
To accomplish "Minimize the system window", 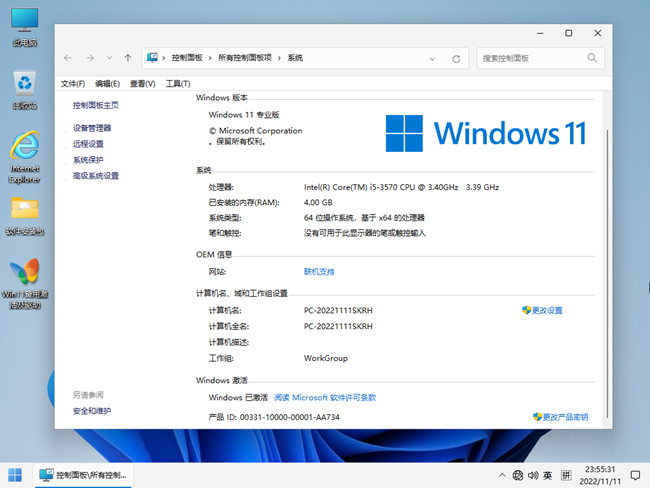I will coord(540,33).
